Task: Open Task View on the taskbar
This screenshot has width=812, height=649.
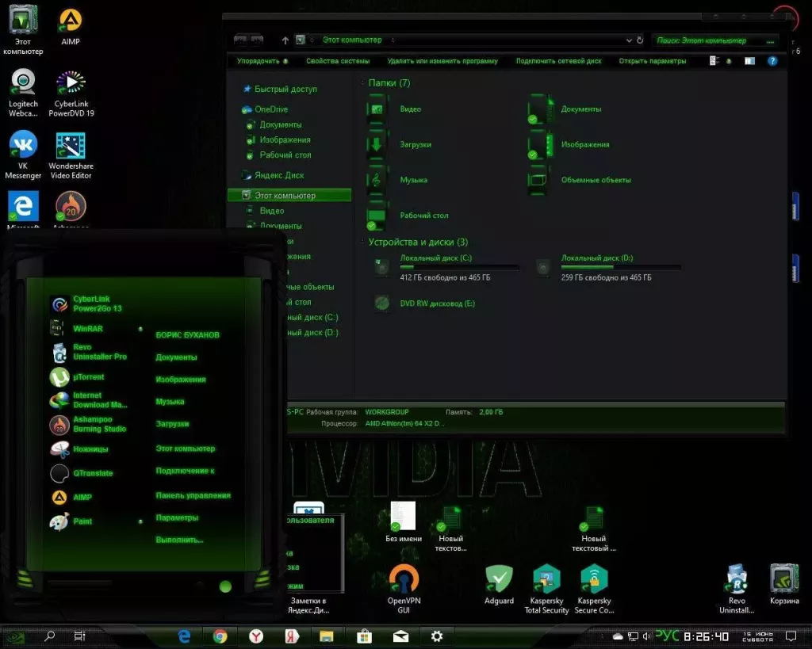Action: point(79,636)
